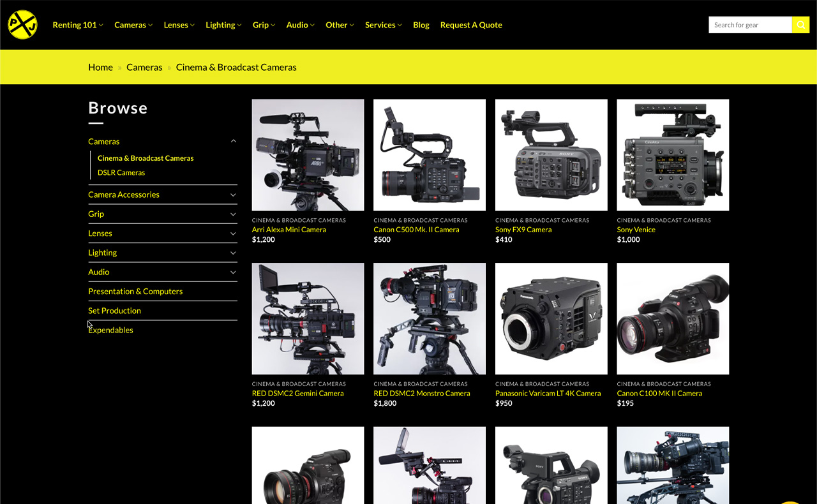Expand Camera Accessories sidebar category
The width and height of the screenshot is (817, 504).
point(233,195)
